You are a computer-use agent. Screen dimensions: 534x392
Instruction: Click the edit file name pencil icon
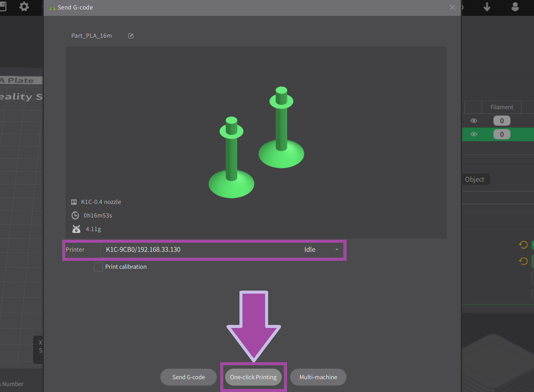pos(131,36)
